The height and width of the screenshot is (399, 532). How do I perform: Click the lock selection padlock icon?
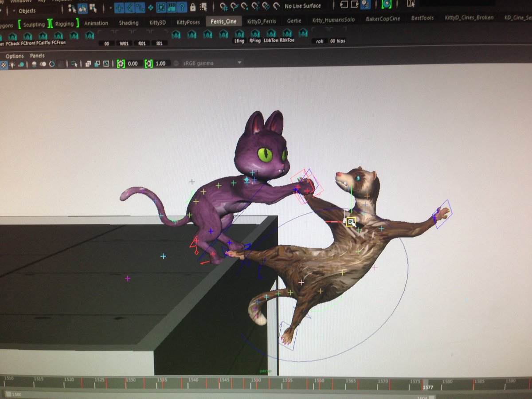point(192,7)
